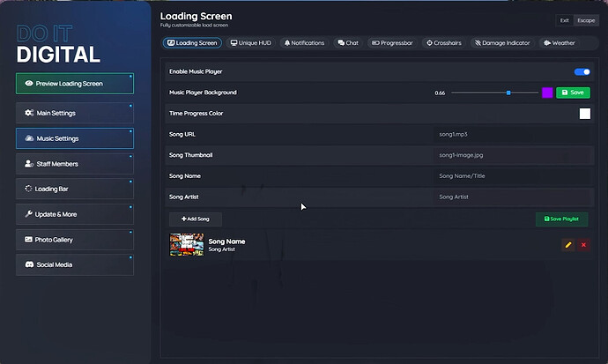This screenshot has height=364, width=608.
Task: Switch to the Crosshairs tab
Action: pos(444,43)
